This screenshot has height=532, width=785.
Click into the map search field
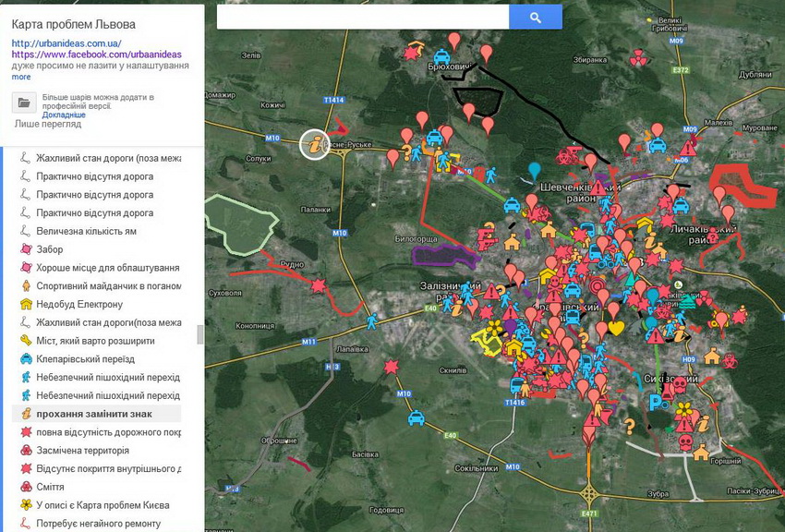(x=363, y=18)
